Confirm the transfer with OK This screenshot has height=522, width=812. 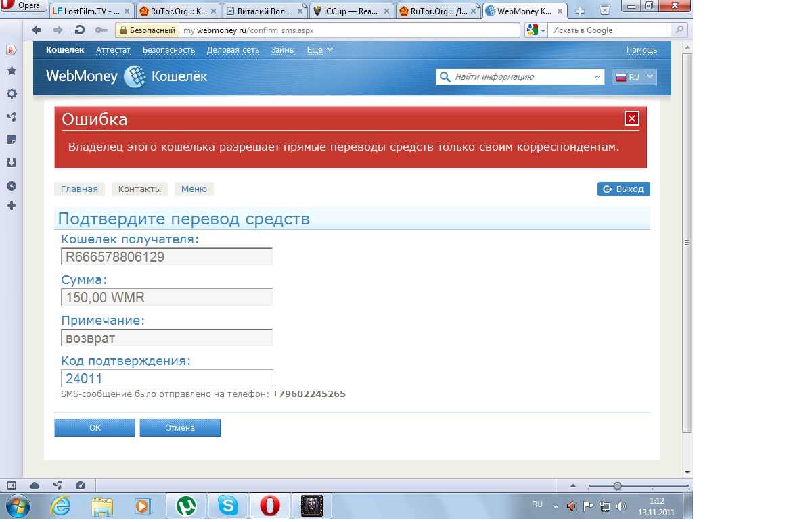[x=95, y=427]
